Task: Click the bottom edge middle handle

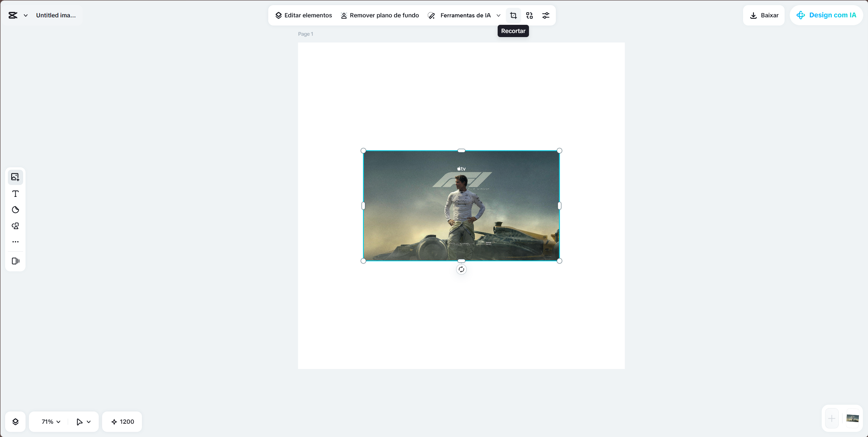Action: click(461, 261)
